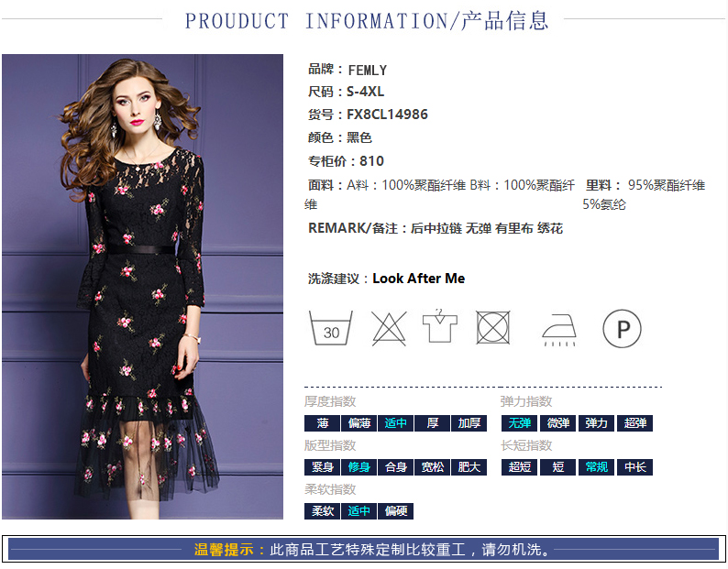Select the 偏硬 softness tag
728x569 pixels.
[395, 511]
